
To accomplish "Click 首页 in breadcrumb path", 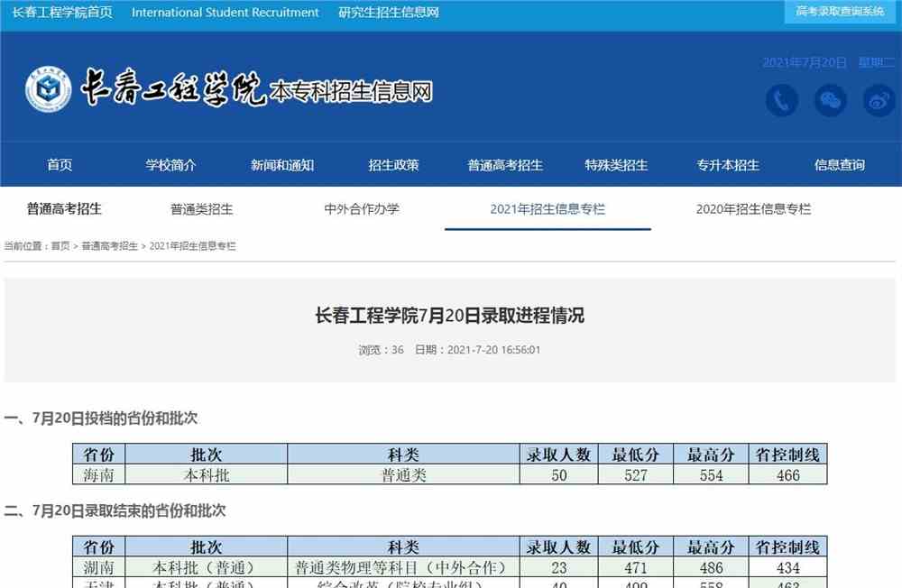I will click(x=60, y=245).
